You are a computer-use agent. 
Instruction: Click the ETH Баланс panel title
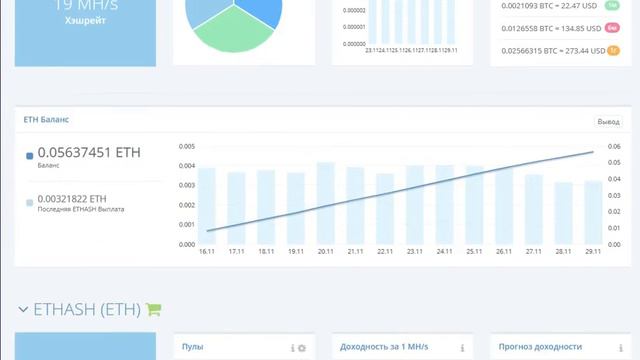pos(46,120)
